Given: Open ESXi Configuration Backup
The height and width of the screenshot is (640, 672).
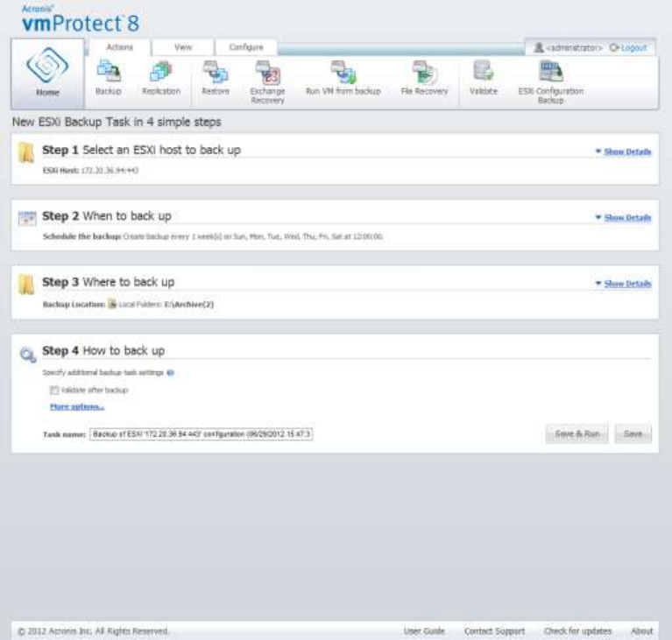Looking at the screenshot, I should 551,82.
